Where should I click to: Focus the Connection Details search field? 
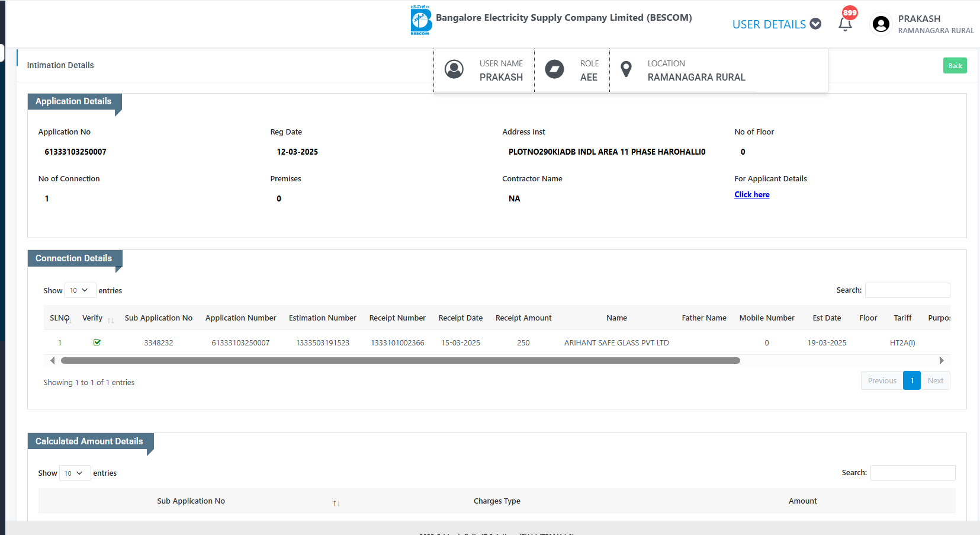pos(907,290)
